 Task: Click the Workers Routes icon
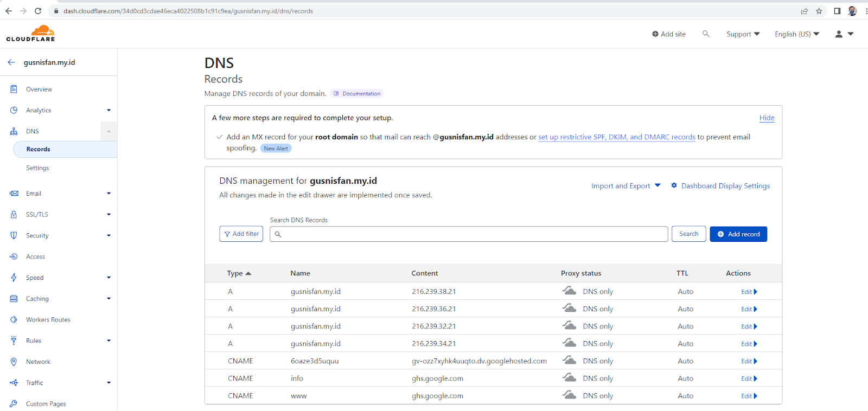14,320
